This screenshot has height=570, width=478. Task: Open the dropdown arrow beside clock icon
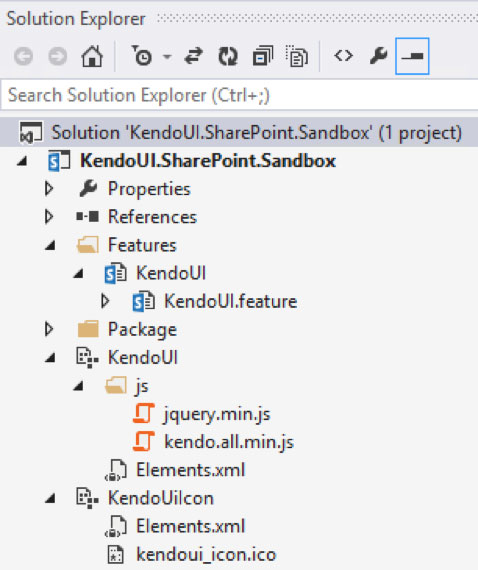tap(167, 57)
